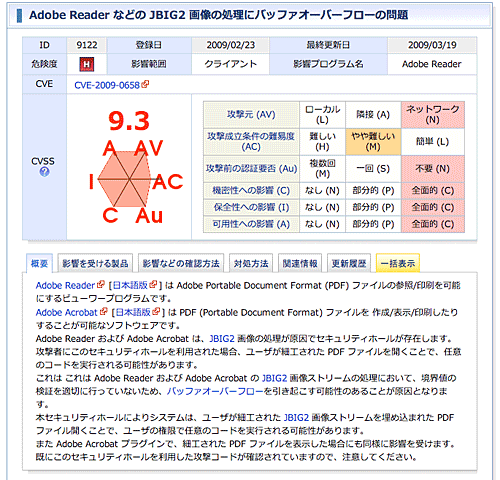Viewport: 500px width, 480px height.
Task: Open the 更新履歴 tab
Action: coord(349,264)
